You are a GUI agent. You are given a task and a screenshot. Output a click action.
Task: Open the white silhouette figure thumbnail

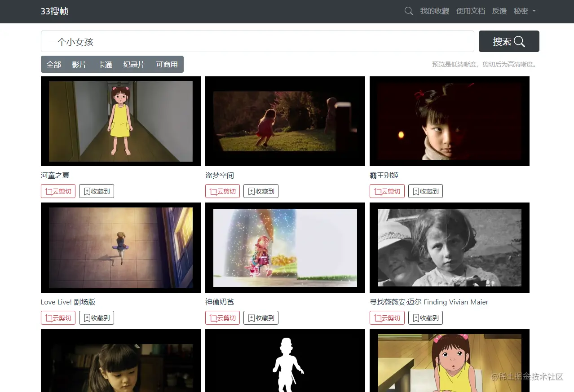(x=285, y=361)
